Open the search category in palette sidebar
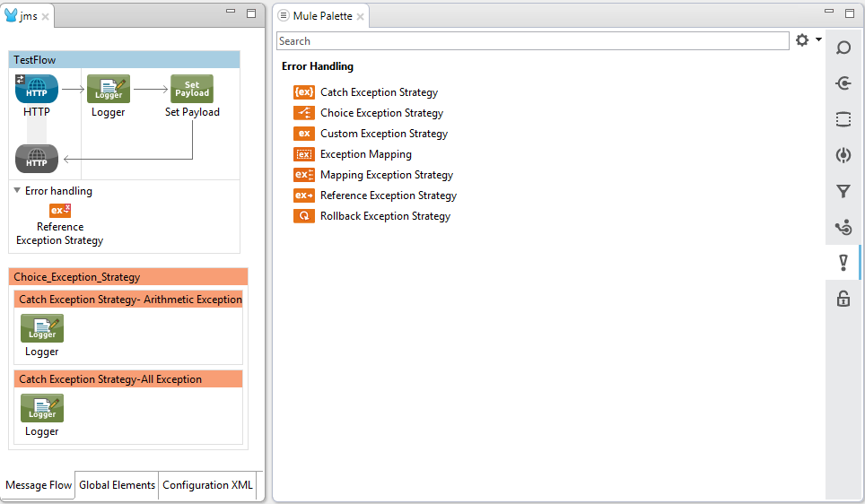Image resolution: width=865 pixels, height=504 pixels. (843, 48)
